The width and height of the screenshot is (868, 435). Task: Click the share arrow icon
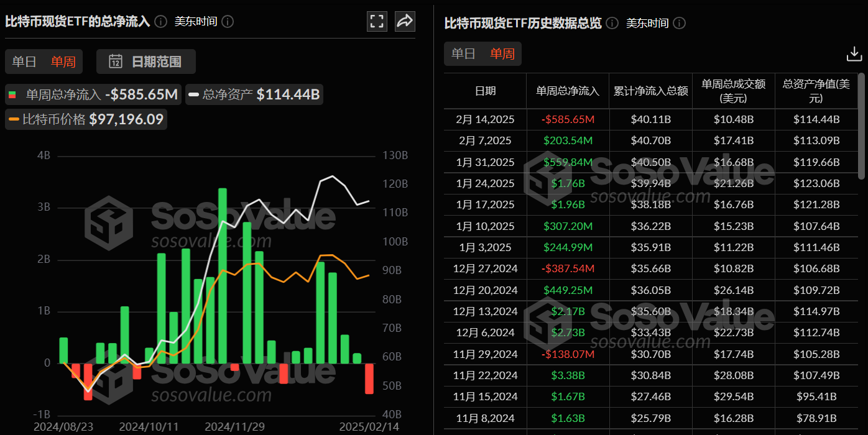(405, 21)
